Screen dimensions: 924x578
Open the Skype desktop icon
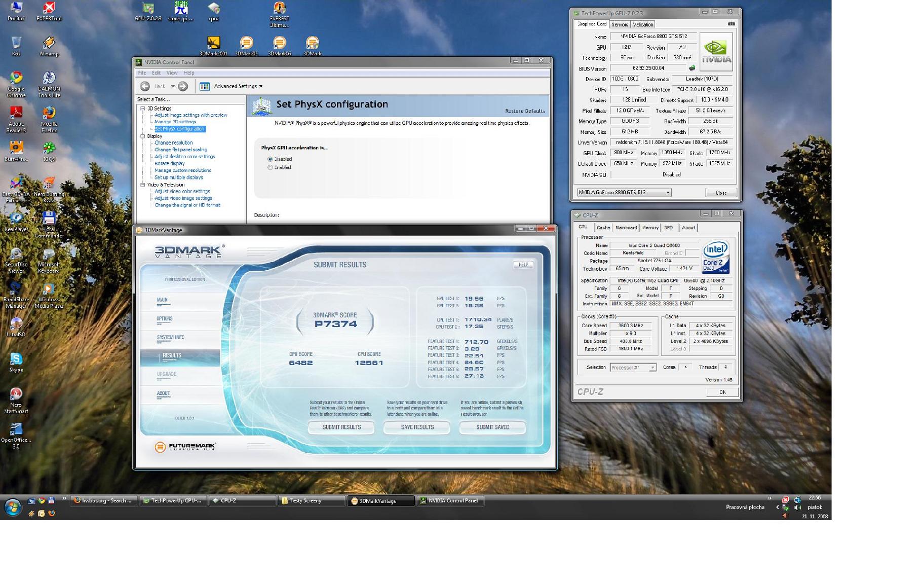(x=16, y=363)
